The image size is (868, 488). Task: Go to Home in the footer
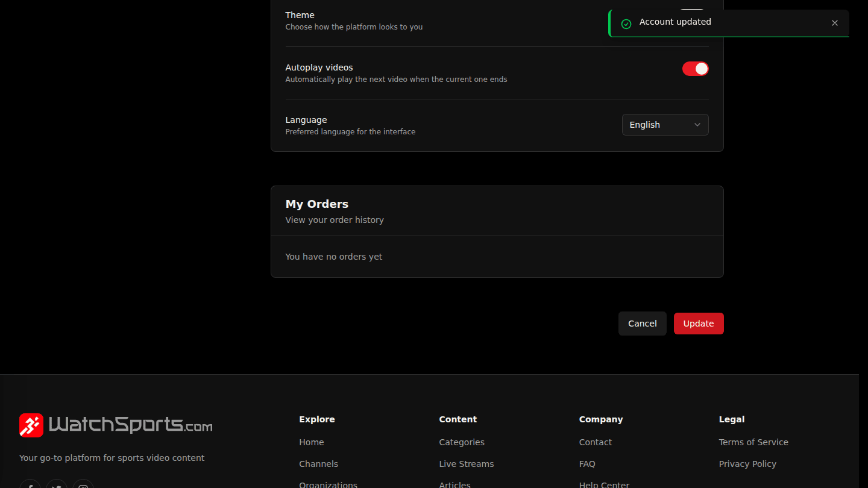coord(312,442)
